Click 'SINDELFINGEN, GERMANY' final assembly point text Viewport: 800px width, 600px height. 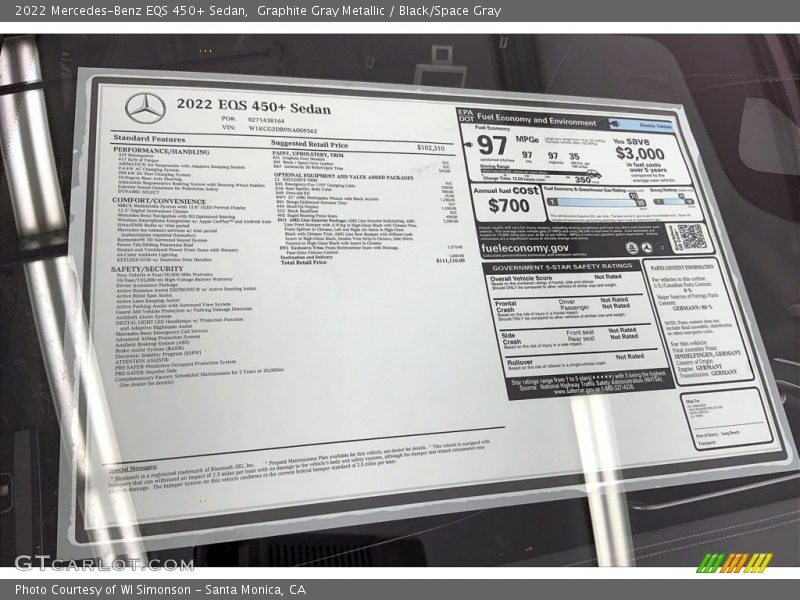pos(707,354)
